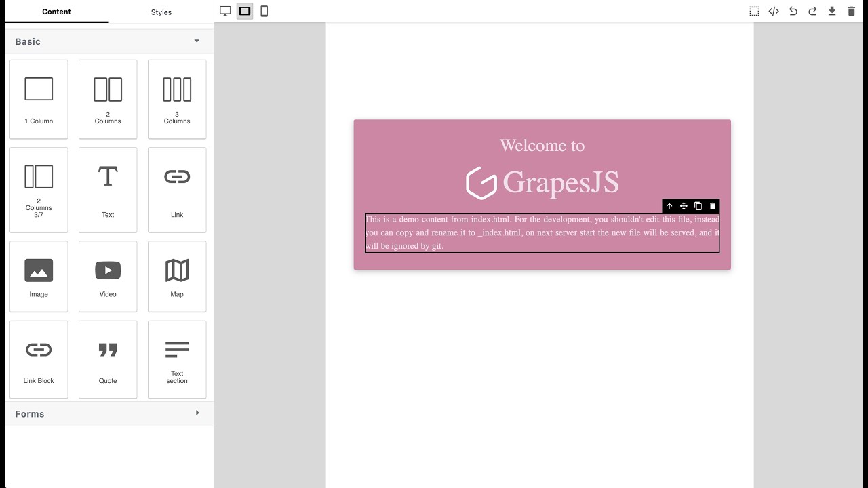Select the Map block
Screen dimensions: 868x488
point(177,277)
